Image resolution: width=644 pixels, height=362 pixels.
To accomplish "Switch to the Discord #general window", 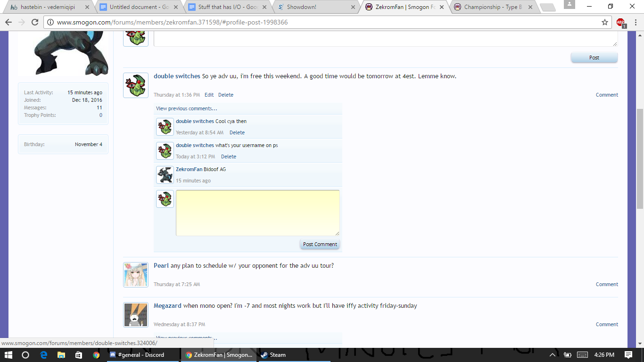I will pyautogui.click(x=143, y=355).
